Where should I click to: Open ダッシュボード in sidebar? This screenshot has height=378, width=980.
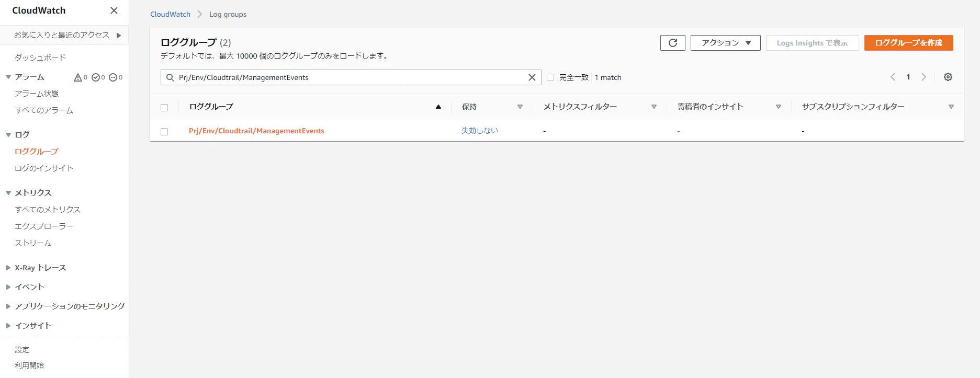pos(40,58)
